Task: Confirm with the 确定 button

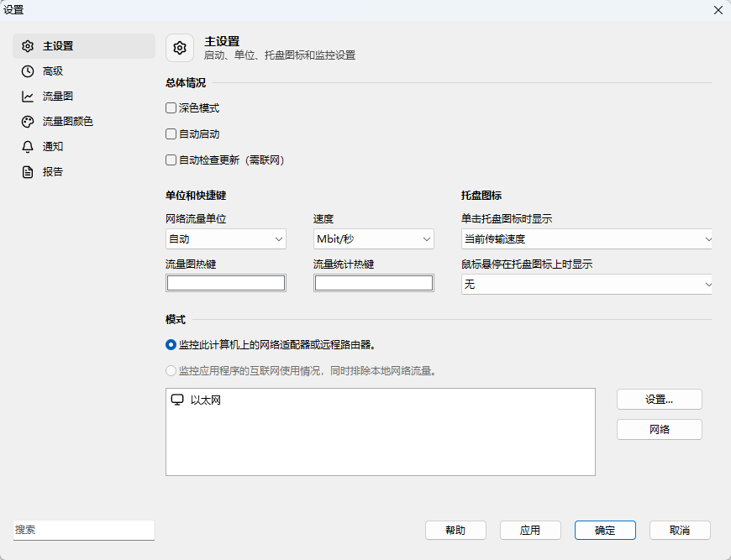Action: [x=605, y=530]
